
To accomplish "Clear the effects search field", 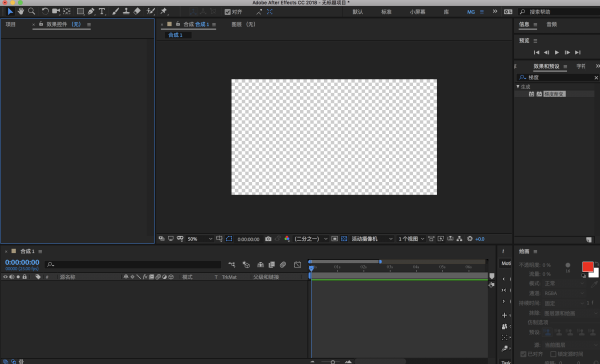I will (x=596, y=78).
